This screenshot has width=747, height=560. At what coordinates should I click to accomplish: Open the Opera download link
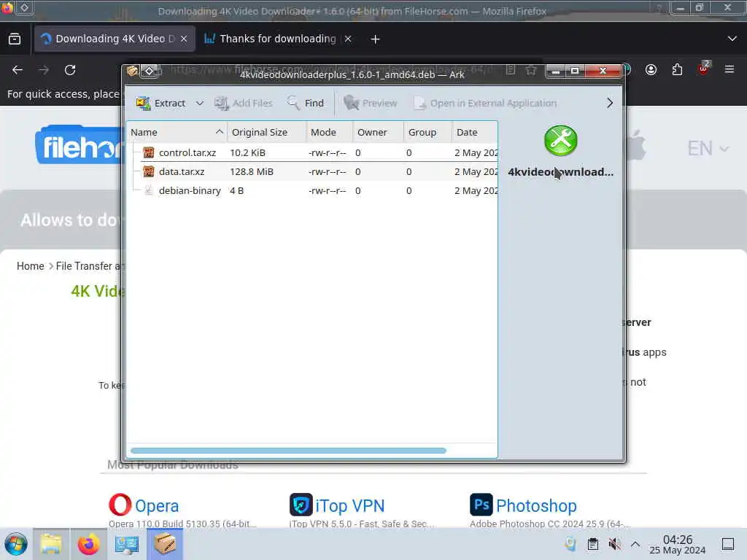(x=157, y=506)
